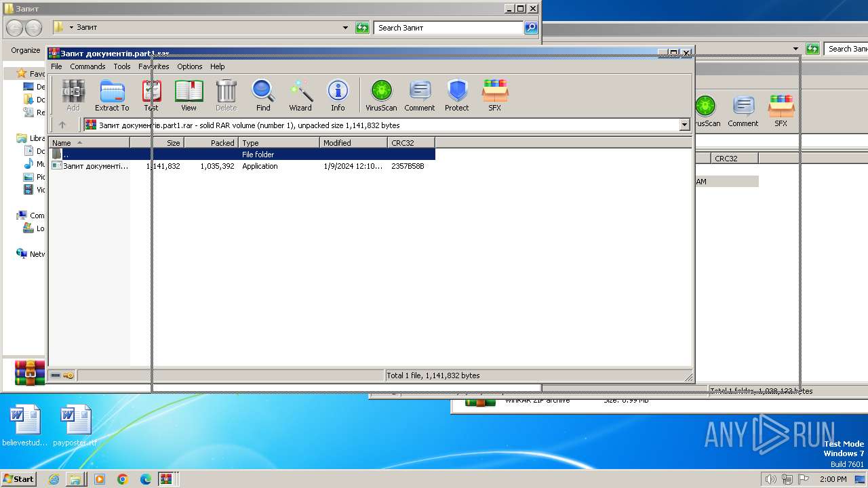
Task: Sort by Size column header
Action: click(x=157, y=143)
